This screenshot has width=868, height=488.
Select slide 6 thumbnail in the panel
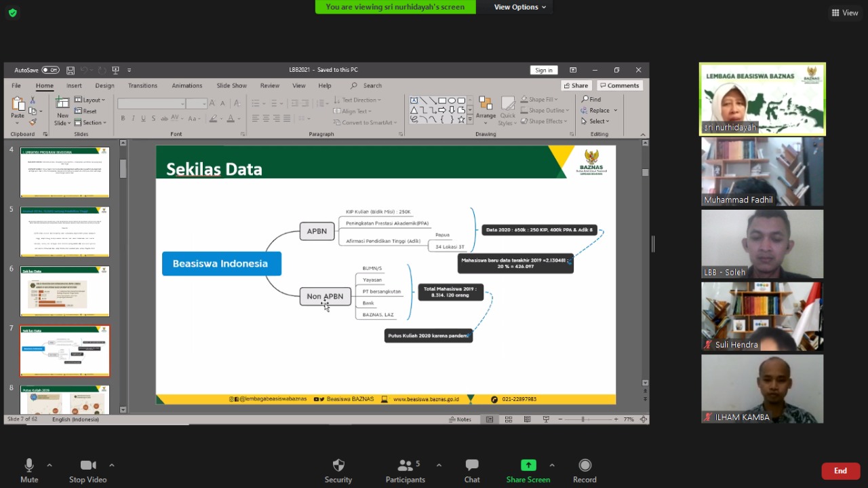(64, 291)
